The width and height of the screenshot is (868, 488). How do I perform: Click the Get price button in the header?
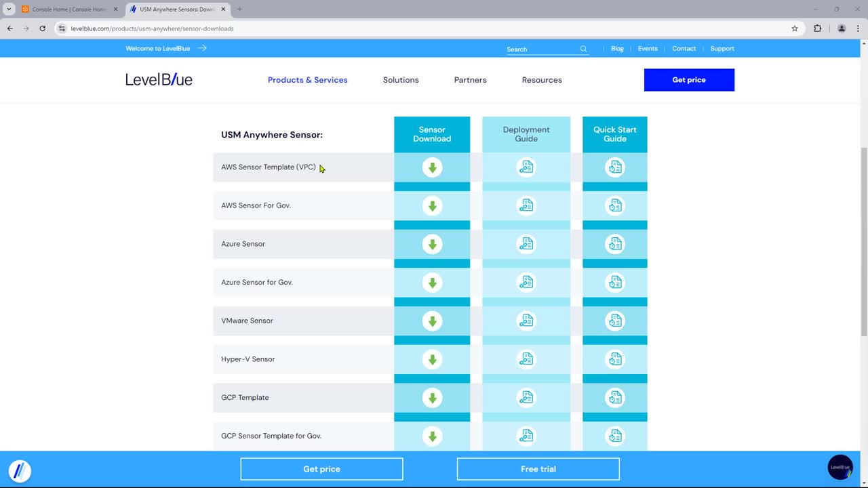pyautogui.click(x=689, y=80)
